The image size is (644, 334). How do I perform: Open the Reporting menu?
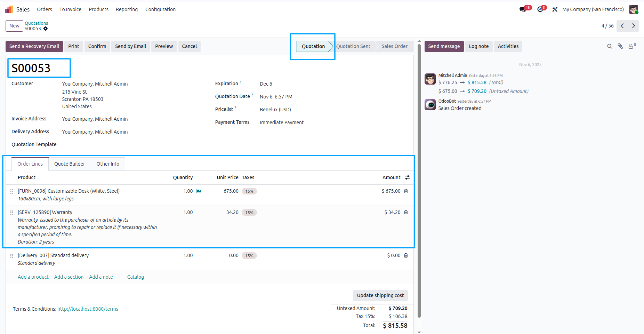(x=127, y=9)
